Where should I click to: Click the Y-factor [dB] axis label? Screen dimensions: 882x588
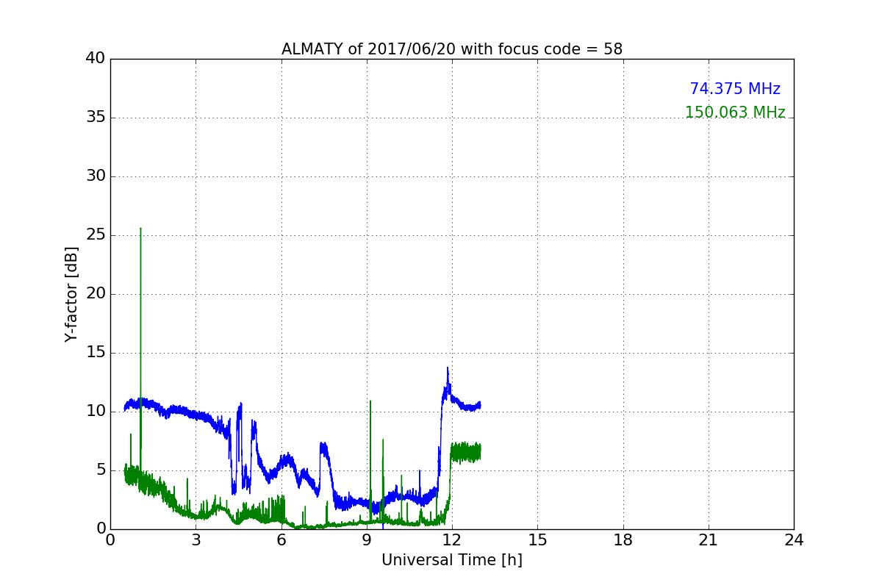[x=71, y=294]
